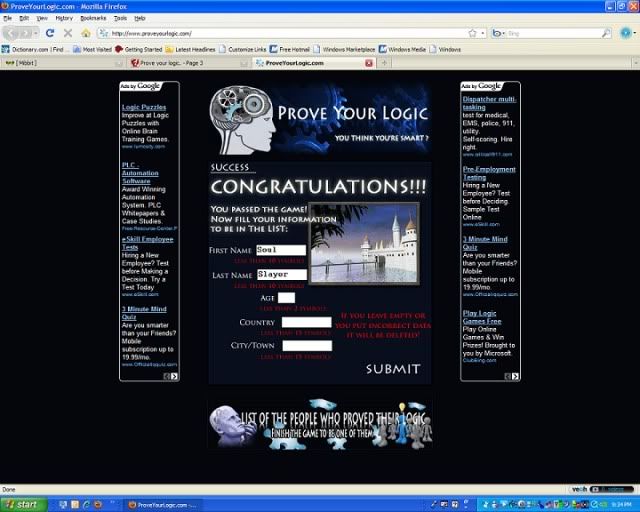The width and height of the screenshot is (640, 512).
Task: Go to the Home page icon
Action: click(86, 33)
